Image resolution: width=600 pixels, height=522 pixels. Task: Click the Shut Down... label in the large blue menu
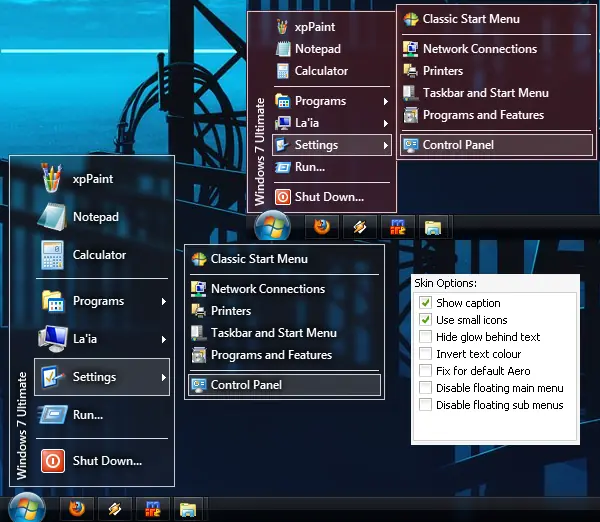tap(108, 461)
